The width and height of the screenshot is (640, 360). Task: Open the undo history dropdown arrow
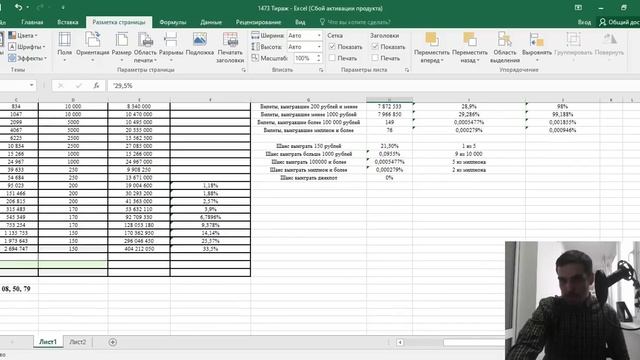click(x=27, y=7)
